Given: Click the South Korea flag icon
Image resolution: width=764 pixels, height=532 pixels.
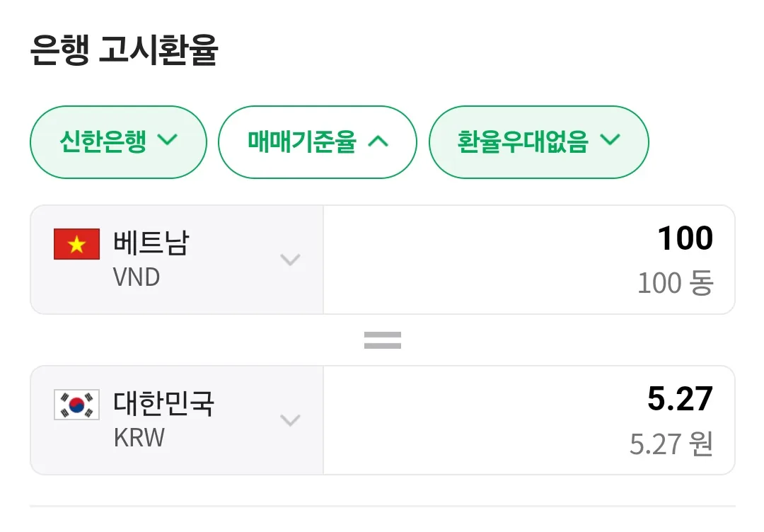Looking at the screenshot, I should pyautogui.click(x=77, y=405).
